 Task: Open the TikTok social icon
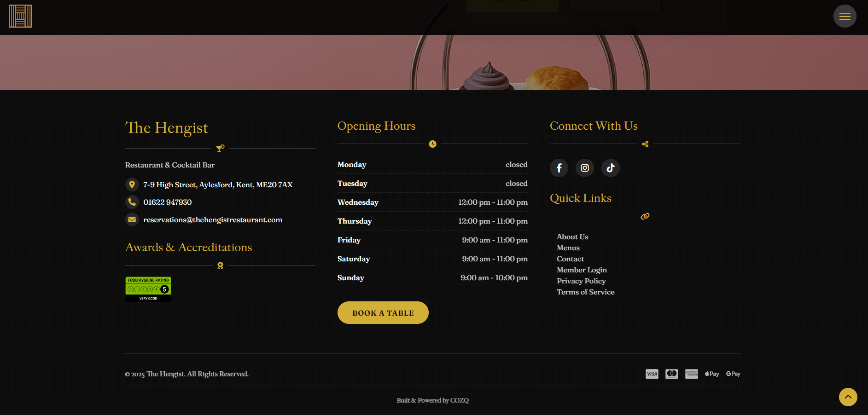(x=610, y=168)
